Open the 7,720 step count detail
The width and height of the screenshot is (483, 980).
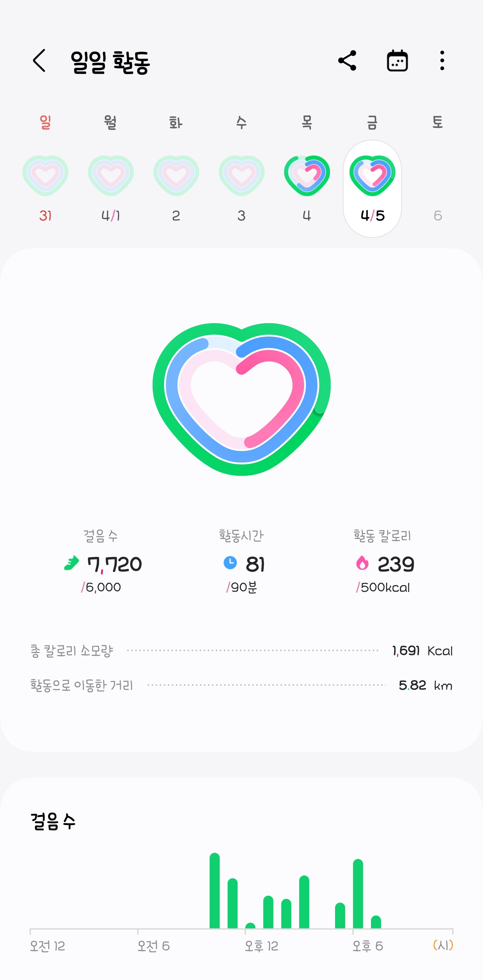[x=114, y=564]
